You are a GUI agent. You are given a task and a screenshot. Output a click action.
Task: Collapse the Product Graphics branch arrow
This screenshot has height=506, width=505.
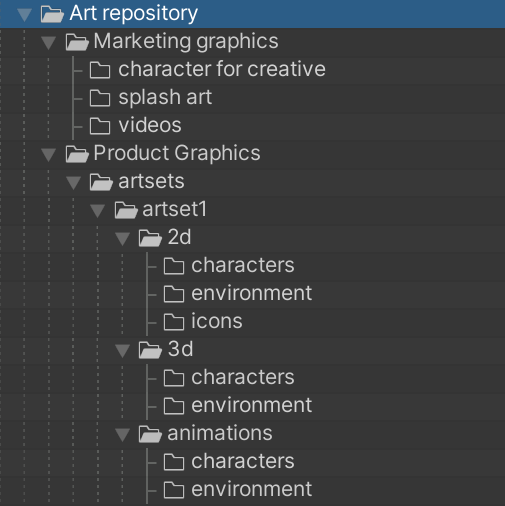(x=49, y=155)
